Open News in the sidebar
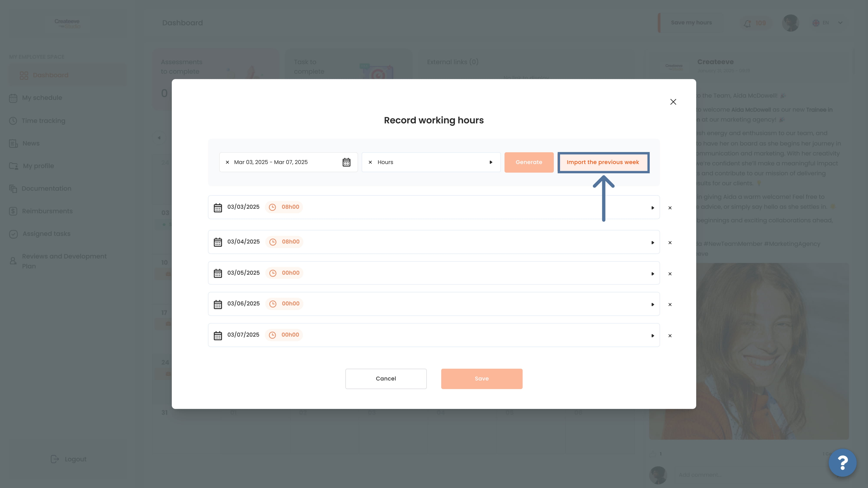 tap(24, 143)
